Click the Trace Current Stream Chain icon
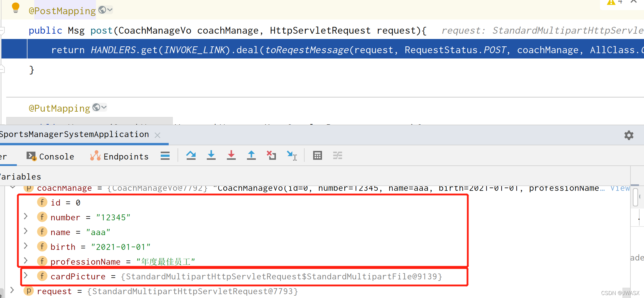This screenshot has width=644, height=298. click(x=338, y=155)
